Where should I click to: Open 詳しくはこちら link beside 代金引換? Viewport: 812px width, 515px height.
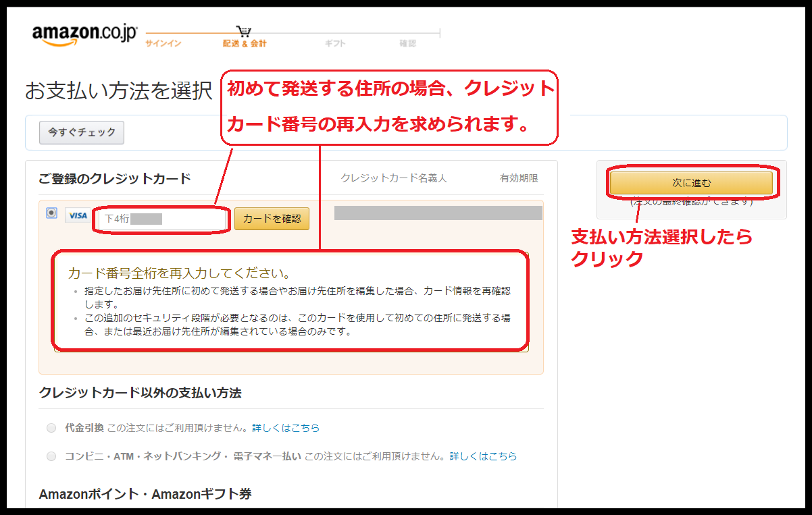tap(286, 428)
